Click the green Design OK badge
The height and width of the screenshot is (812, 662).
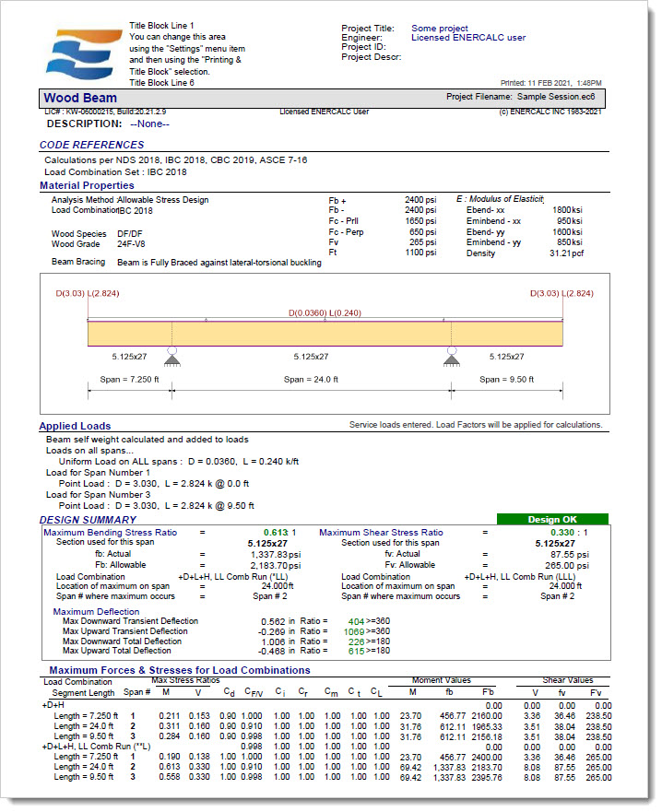552,520
